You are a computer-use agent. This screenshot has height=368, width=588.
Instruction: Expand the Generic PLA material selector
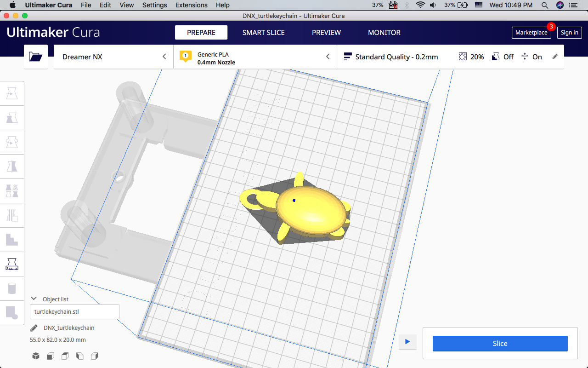pyautogui.click(x=255, y=57)
